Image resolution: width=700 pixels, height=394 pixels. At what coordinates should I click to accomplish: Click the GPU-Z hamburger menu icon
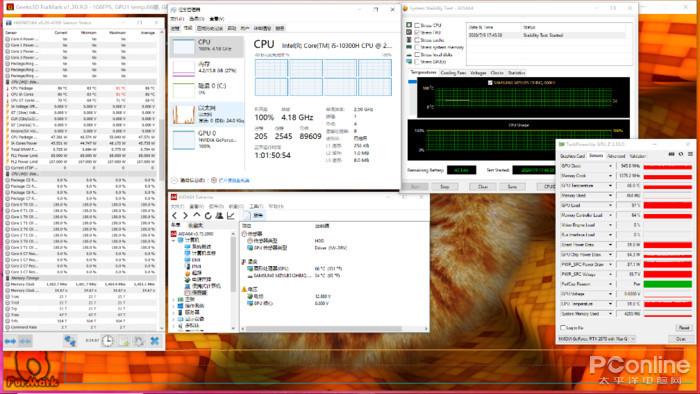[690, 154]
